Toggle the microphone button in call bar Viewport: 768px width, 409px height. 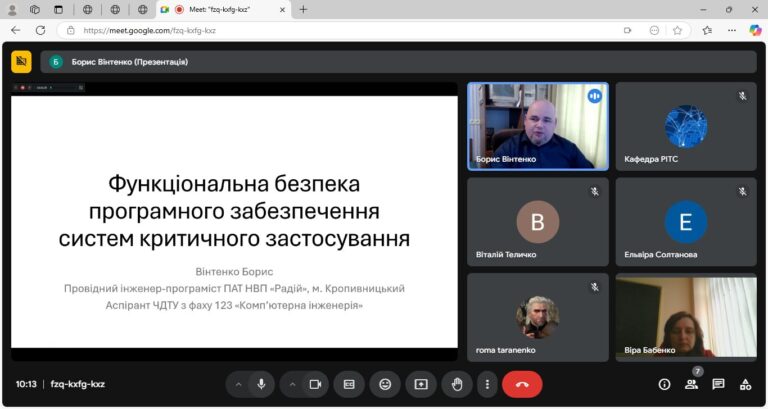click(262, 384)
